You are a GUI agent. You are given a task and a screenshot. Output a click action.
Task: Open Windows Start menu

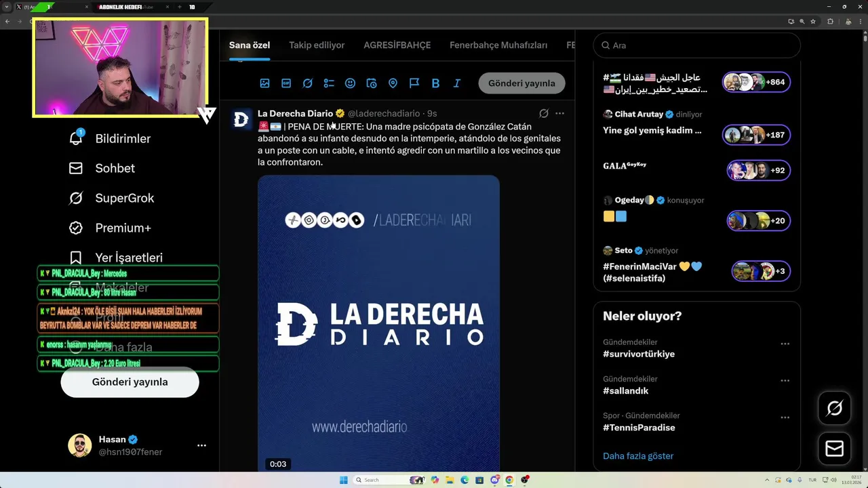[x=344, y=480]
